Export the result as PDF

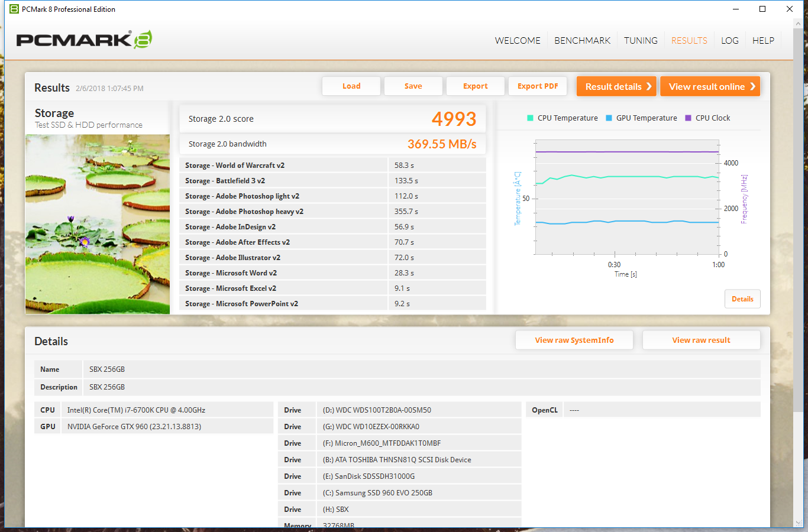(538, 86)
